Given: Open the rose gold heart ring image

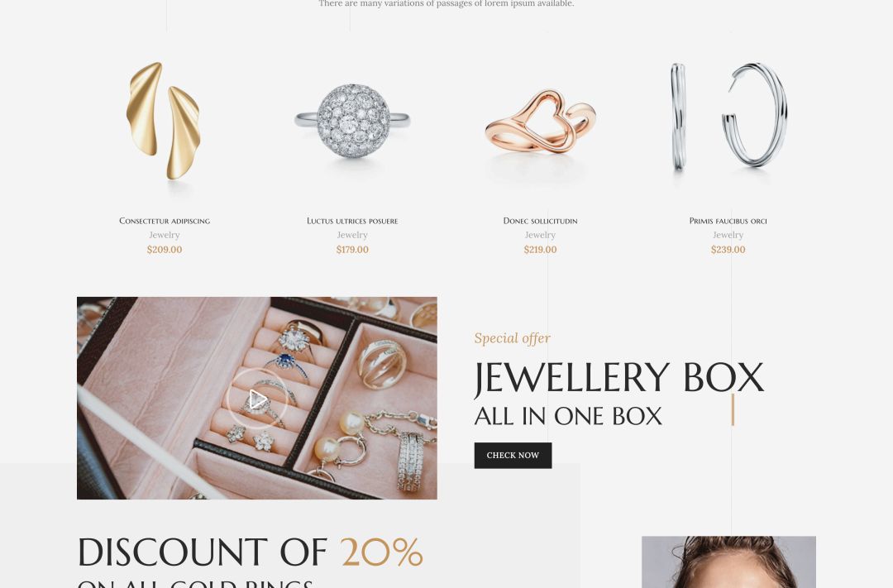Looking at the screenshot, I should pyautogui.click(x=540, y=120).
